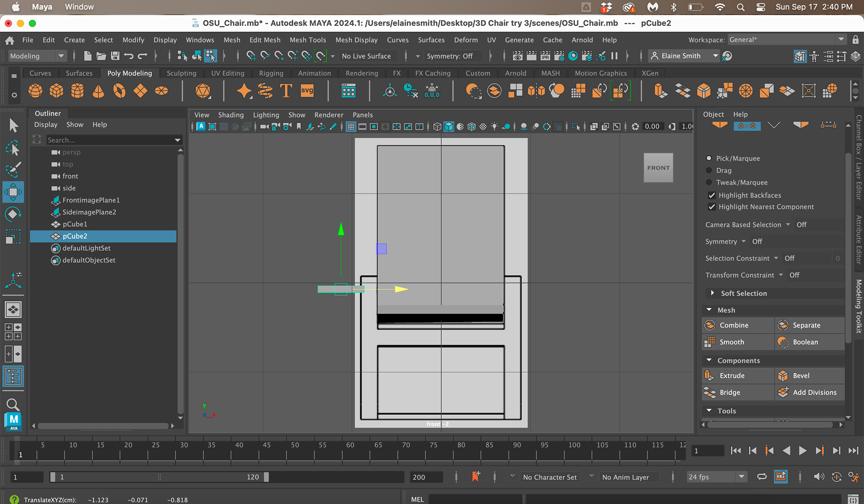Click Add Divisions button

click(810, 392)
